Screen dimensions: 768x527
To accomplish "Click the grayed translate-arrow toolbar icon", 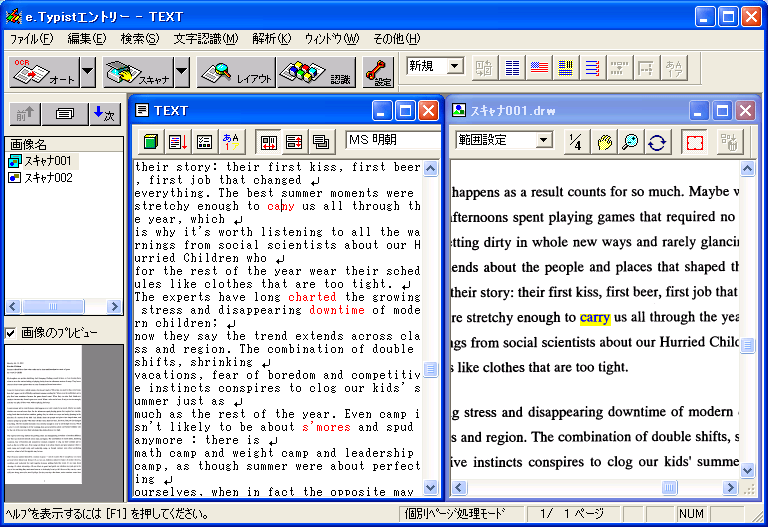I will click(x=484, y=68).
